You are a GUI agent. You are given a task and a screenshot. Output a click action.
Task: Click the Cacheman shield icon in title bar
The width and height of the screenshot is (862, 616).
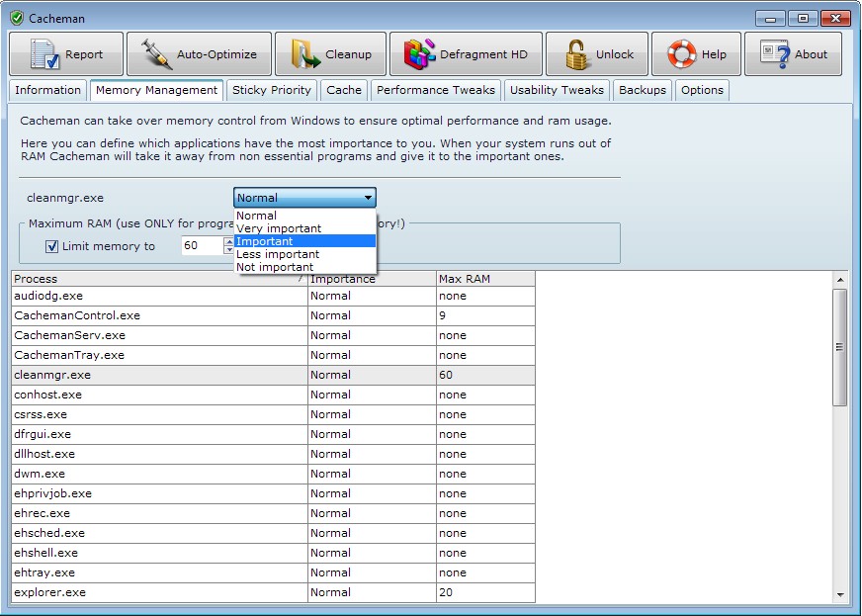(x=17, y=18)
